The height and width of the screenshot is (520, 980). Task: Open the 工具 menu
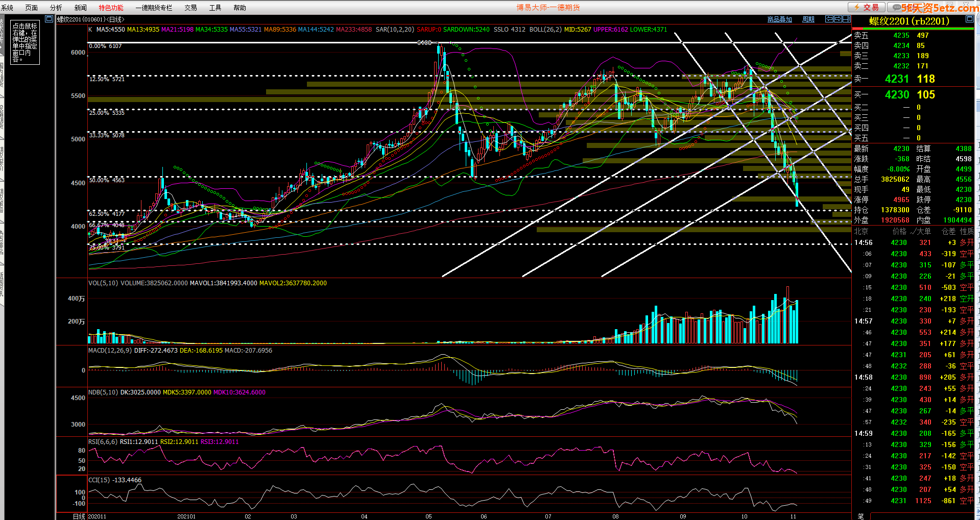point(215,8)
